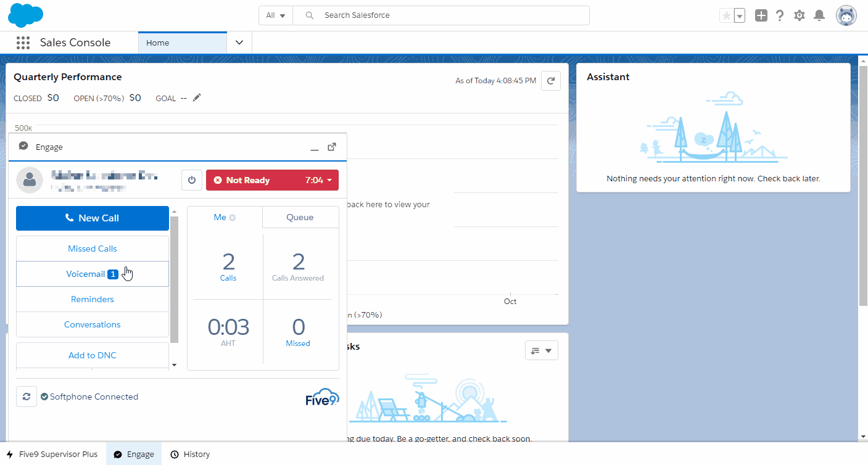Click the Help question mark icon
This screenshot has width=868, height=465.
click(x=780, y=15)
